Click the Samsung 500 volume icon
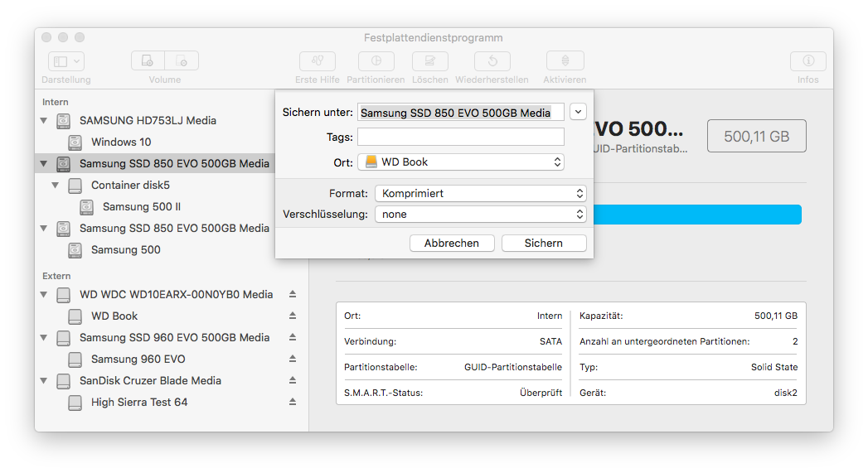868x473 pixels. click(75, 250)
